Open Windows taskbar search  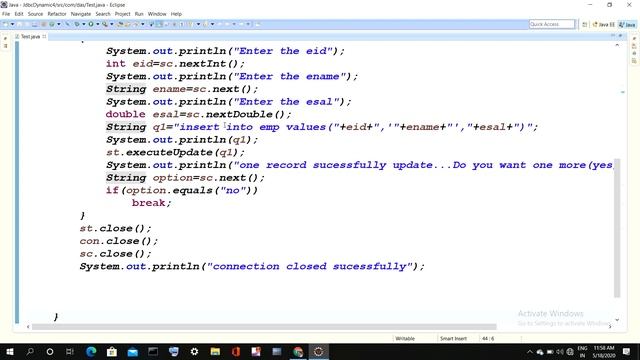pyautogui.click(x=30, y=351)
